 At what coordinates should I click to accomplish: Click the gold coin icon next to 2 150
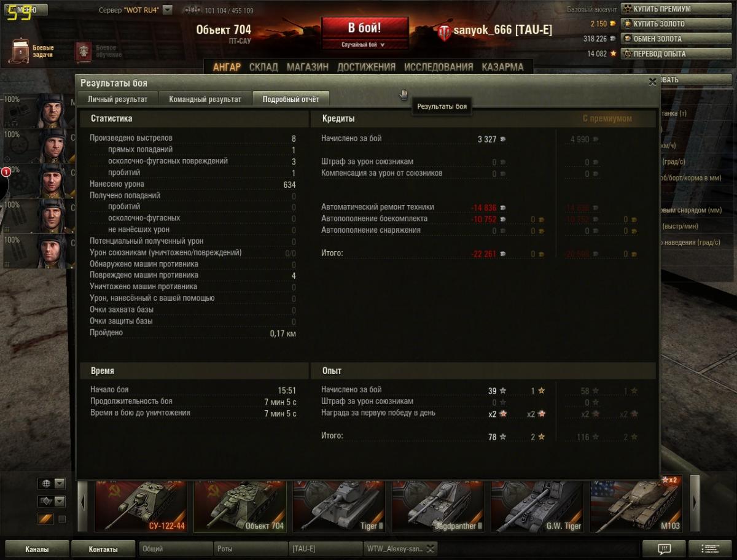(613, 24)
